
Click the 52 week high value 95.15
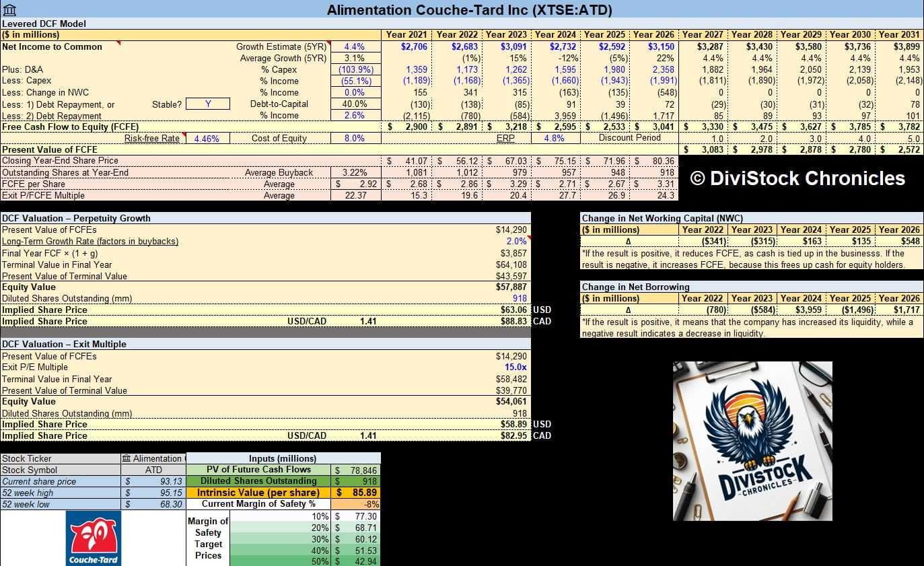click(153, 493)
